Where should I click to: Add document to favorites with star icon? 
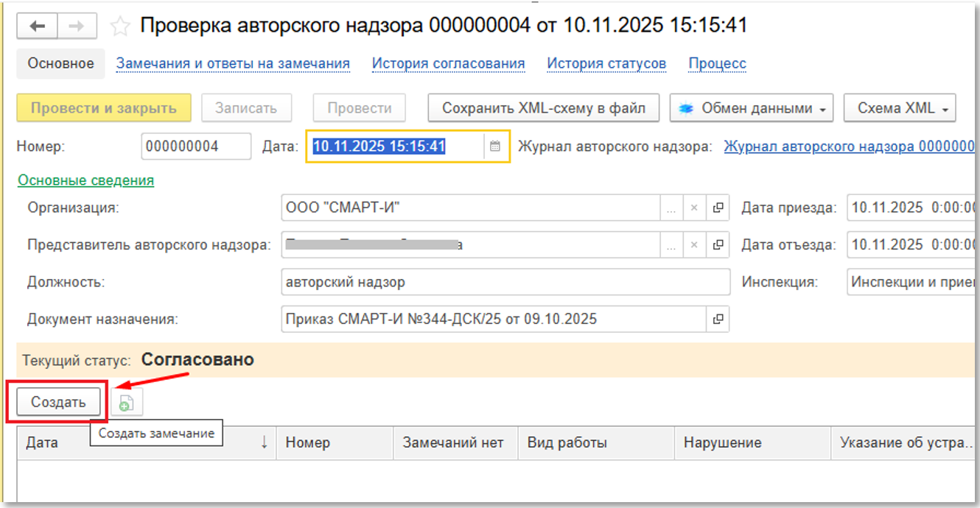point(119,27)
